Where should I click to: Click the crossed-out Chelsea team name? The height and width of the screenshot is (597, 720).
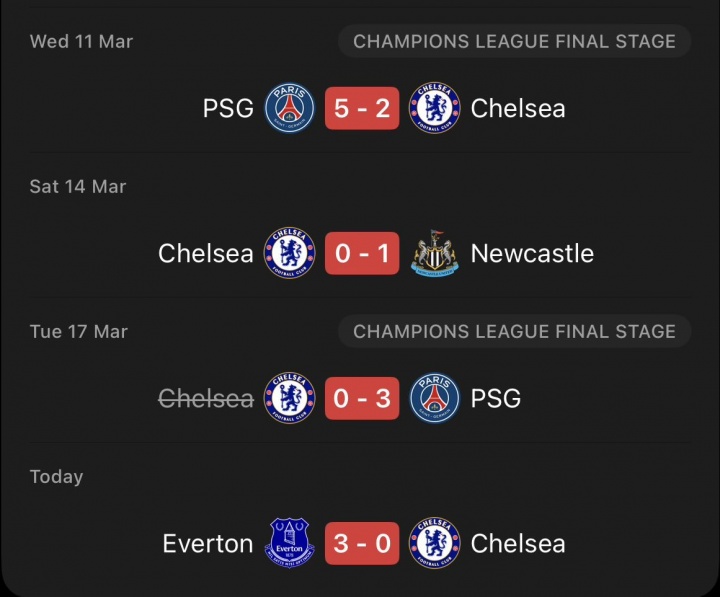coord(206,398)
